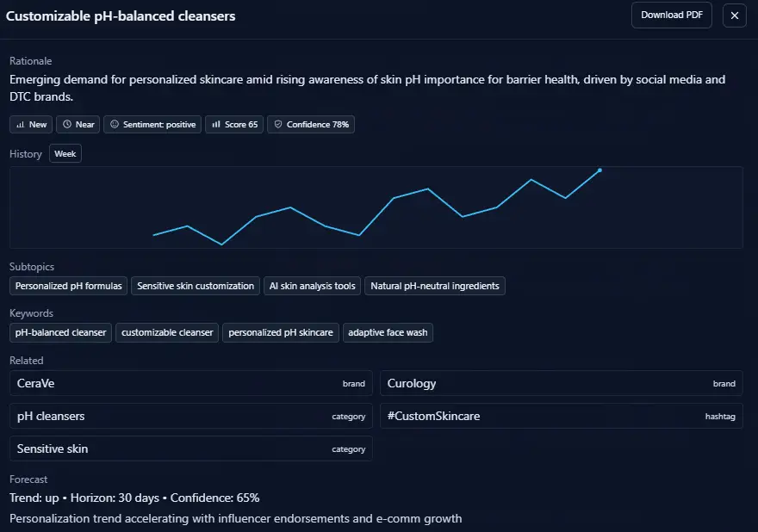The width and height of the screenshot is (758, 532).
Task: Click the bar icon beside Score 65
Action: [216, 125]
